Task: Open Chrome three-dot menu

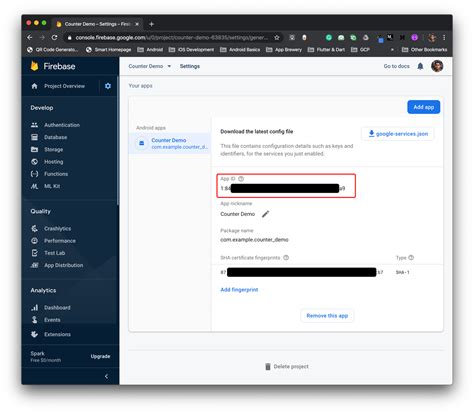Action: click(x=444, y=37)
